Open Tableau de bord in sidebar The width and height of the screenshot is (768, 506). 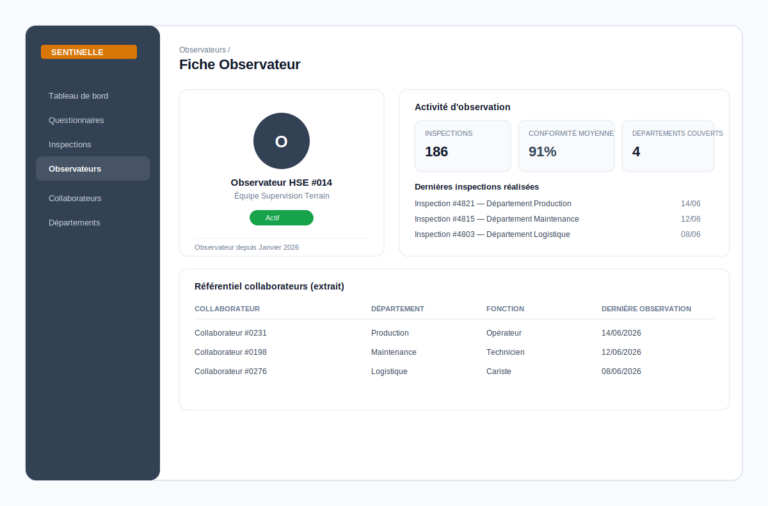click(78, 96)
